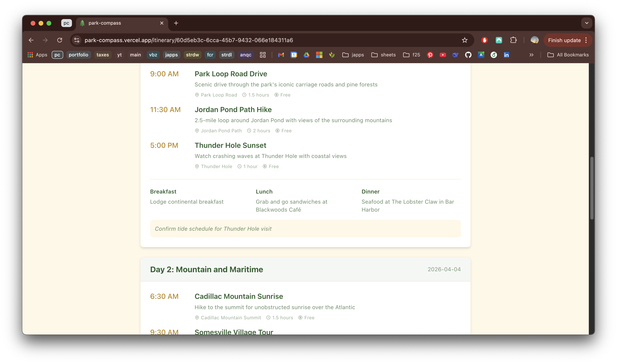Click the 2026-04-04 date label

tap(444, 269)
